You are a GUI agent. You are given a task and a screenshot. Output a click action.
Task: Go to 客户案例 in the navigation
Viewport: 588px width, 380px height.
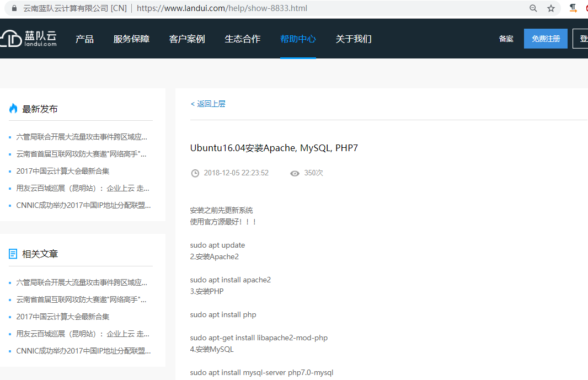(x=187, y=39)
